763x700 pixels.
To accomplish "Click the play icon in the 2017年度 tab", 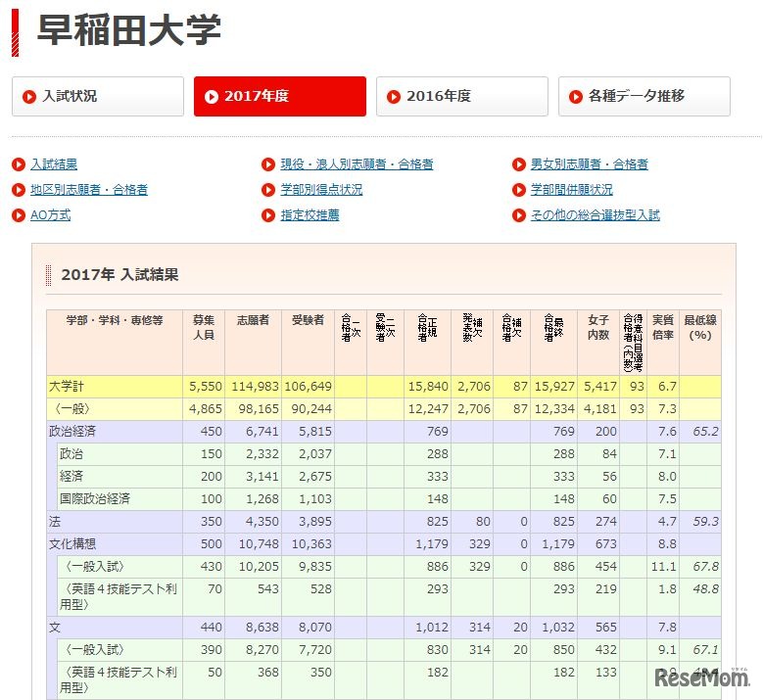I will click(212, 97).
